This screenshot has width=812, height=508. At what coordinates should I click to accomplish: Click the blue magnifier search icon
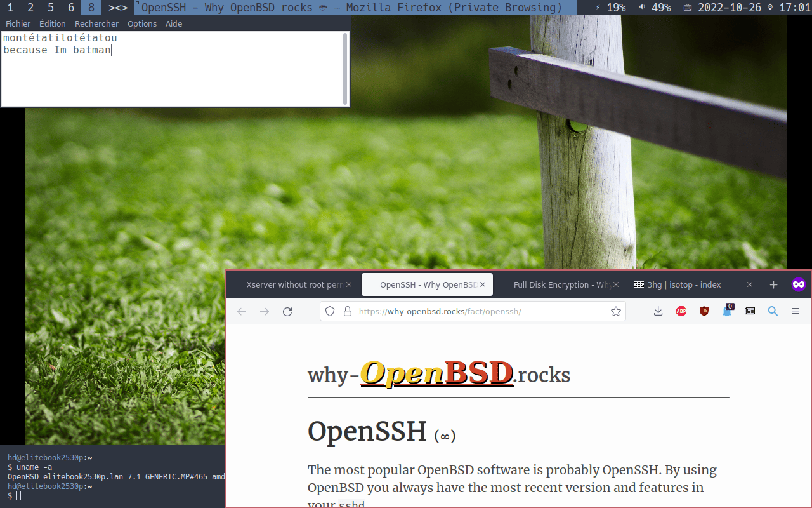773,311
